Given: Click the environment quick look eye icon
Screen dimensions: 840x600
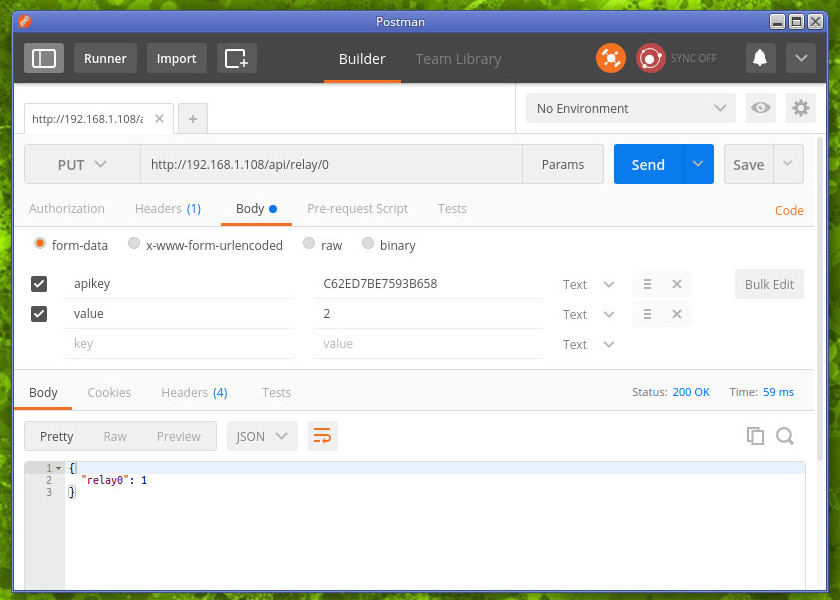Looking at the screenshot, I should (x=760, y=108).
